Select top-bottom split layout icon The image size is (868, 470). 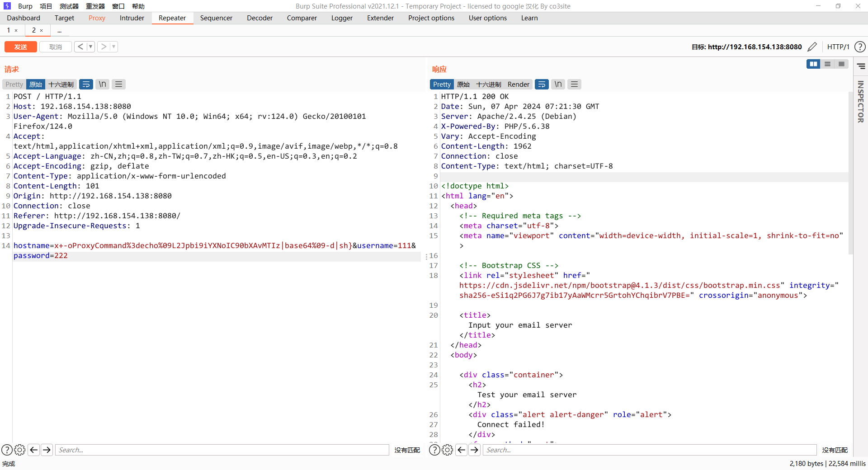[827, 64]
